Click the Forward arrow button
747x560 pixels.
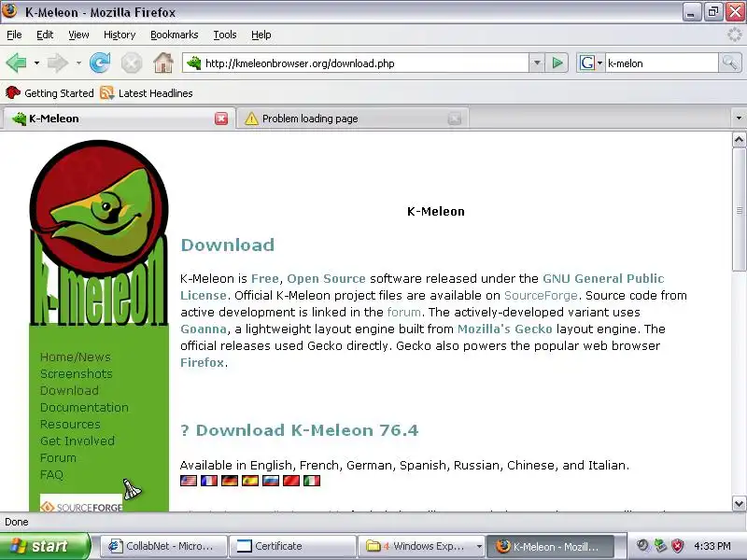58,63
